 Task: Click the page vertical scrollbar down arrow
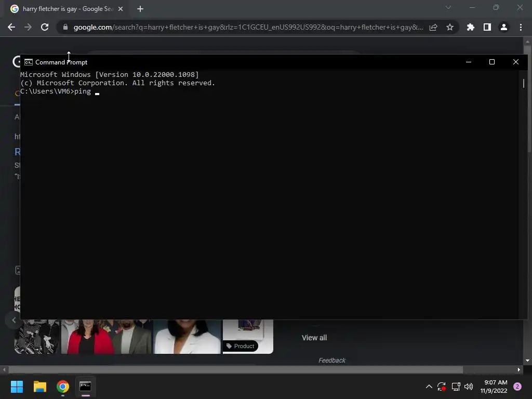[x=528, y=361]
